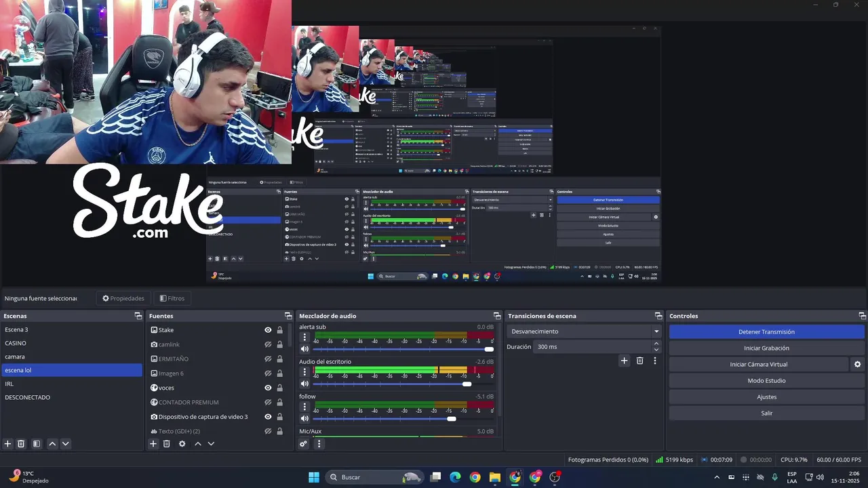Open source properties gear in Fuentes toolbar

click(x=182, y=444)
